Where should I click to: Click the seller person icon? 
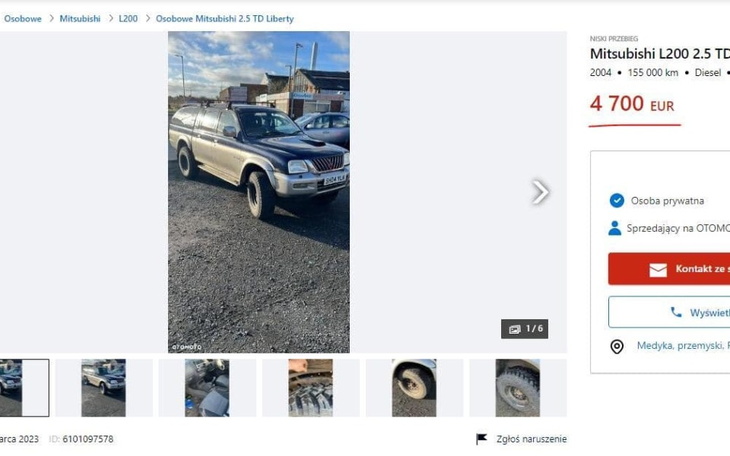[x=615, y=228]
